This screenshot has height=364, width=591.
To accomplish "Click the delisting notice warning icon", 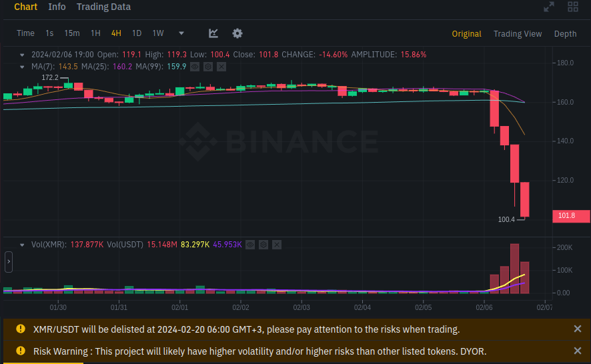I will click(21, 329).
